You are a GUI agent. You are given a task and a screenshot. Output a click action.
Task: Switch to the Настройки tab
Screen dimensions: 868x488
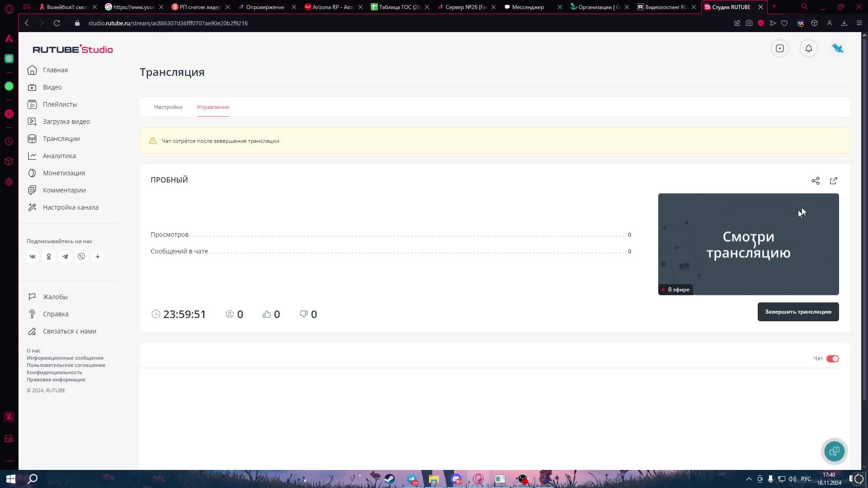168,107
